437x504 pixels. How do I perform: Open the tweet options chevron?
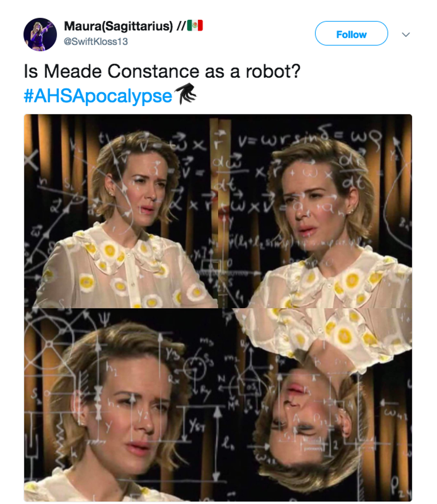coord(406,34)
